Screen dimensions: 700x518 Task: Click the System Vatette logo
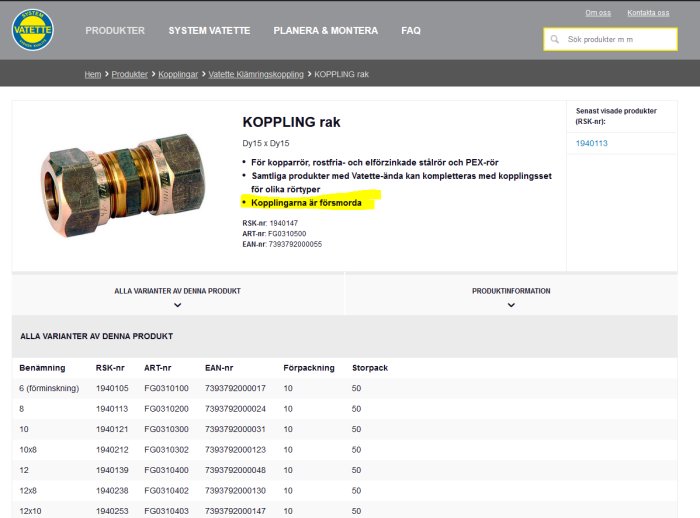[x=33, y=29]
